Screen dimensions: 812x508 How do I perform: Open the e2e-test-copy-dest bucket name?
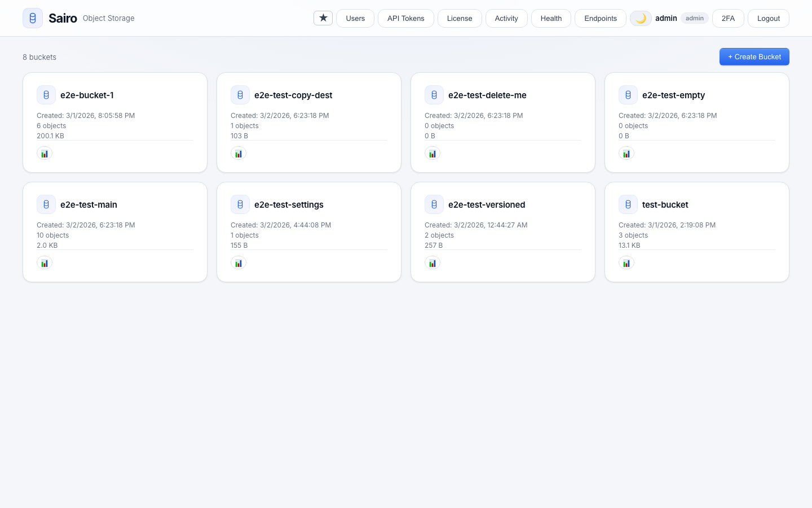pos(293,95)
